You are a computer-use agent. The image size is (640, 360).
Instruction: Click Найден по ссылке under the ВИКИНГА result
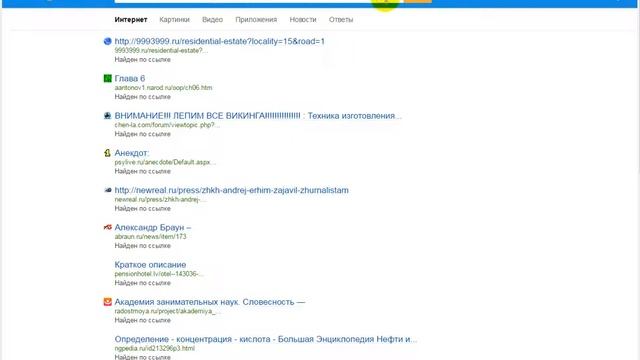tap(142, 134)
